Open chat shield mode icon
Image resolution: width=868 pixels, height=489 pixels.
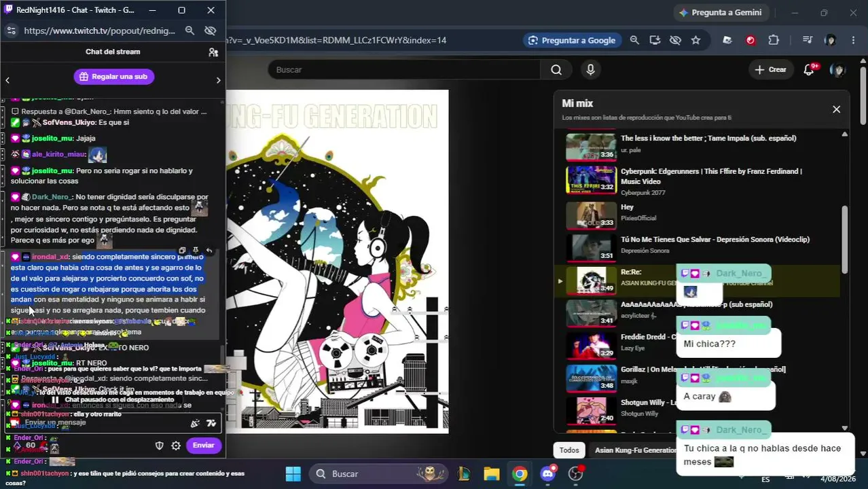coord(160,446)
